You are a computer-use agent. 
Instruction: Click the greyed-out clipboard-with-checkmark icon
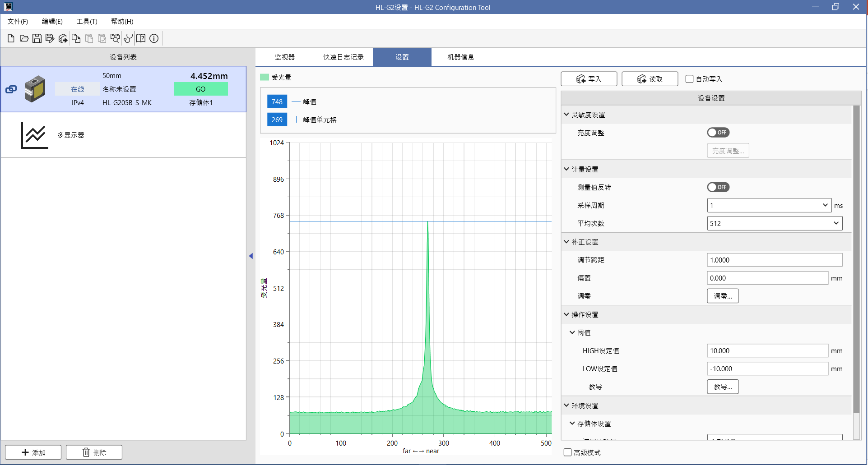(102, 38)
